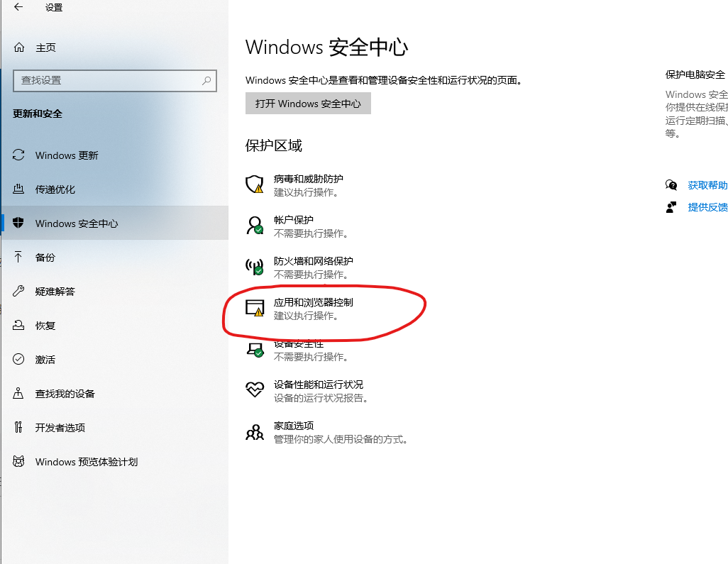Open 家庭选项 protection area
This screenshot has width=728, height=564.
tap(327, 432)
